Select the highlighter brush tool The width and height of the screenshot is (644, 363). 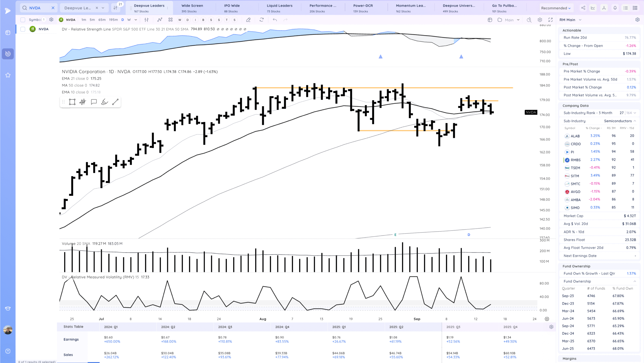click(x=105, y=102)
